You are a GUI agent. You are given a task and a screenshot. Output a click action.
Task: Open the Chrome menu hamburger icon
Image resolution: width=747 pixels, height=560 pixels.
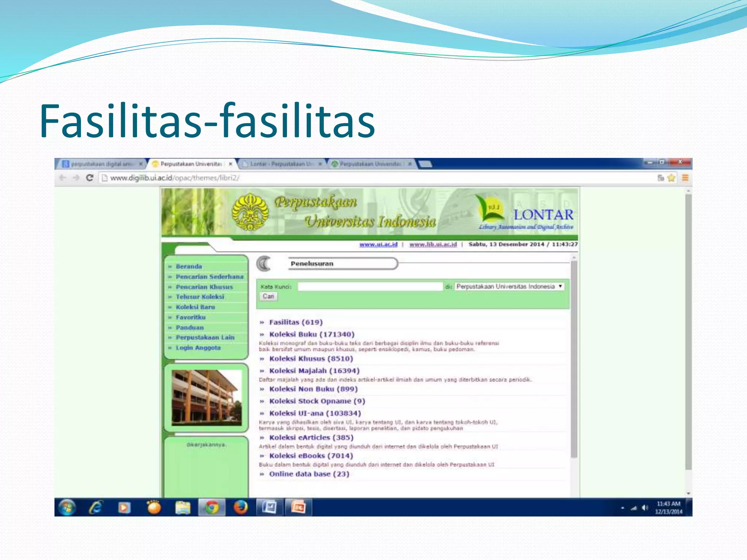685,178
